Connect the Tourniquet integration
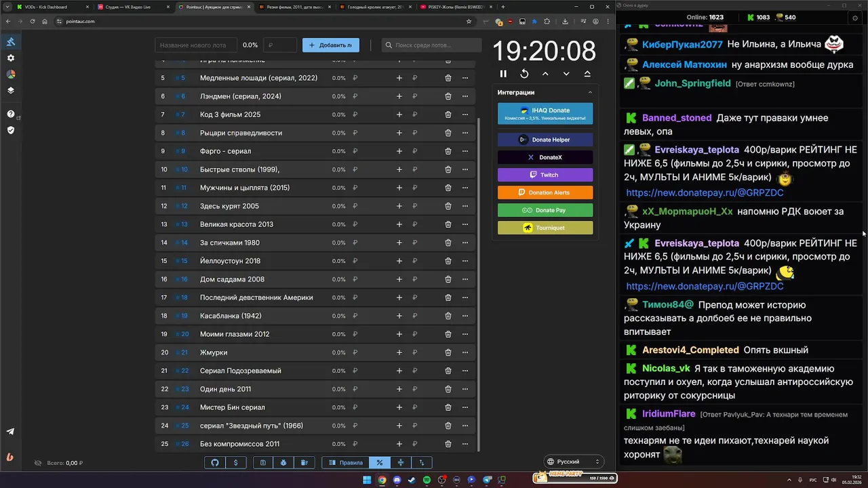The height and width of the screenshot is (488, 868). [x=545, y=228]
